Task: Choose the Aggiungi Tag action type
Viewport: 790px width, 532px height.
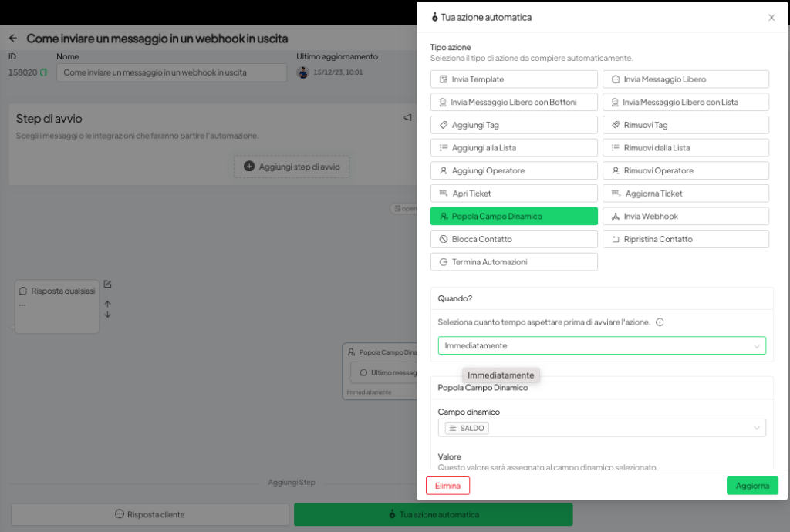Action: [x=514, y=125]
